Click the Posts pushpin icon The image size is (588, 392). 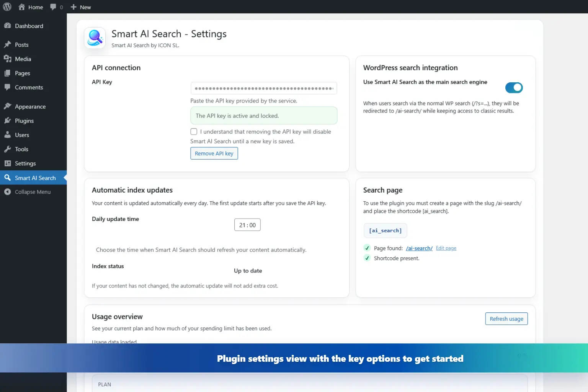pos(7,44)
